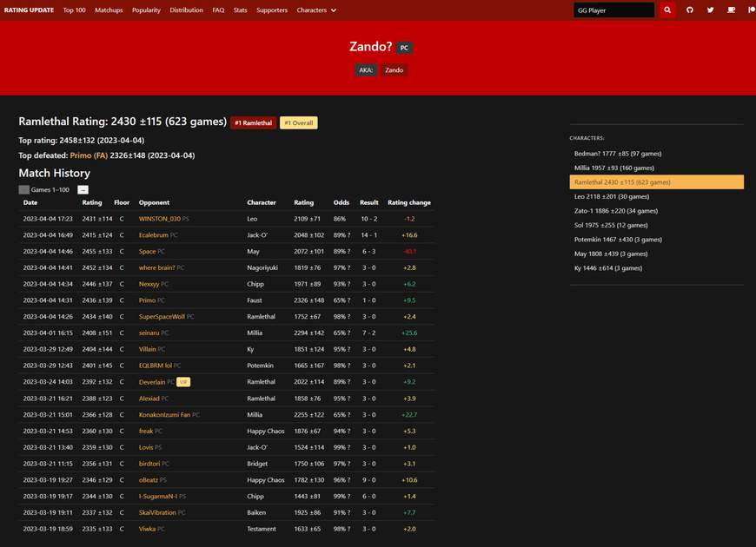Screen dimensions: 756x547
Task: Click the #1 Ramlethal rank badge
Action: point(253,123)
